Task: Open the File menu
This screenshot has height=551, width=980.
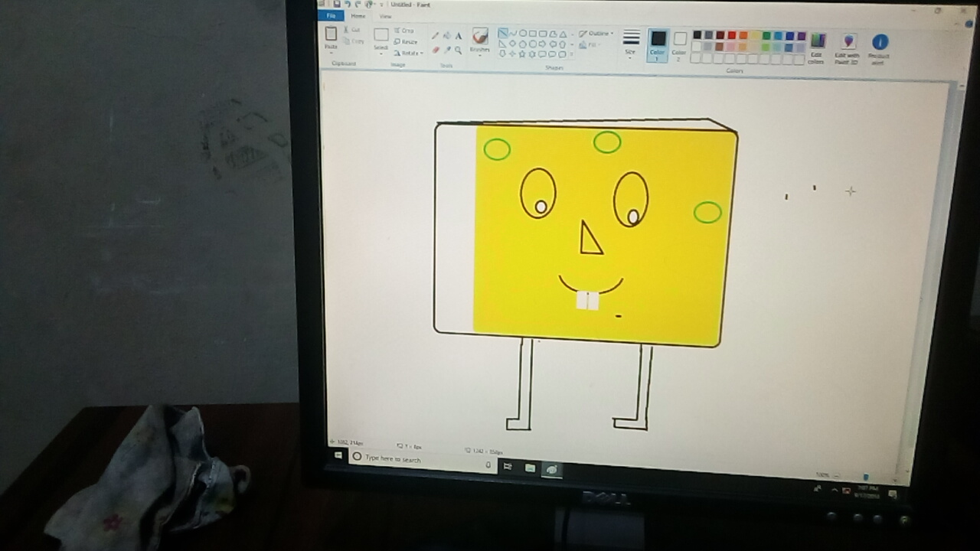Action: coord(331,16)
